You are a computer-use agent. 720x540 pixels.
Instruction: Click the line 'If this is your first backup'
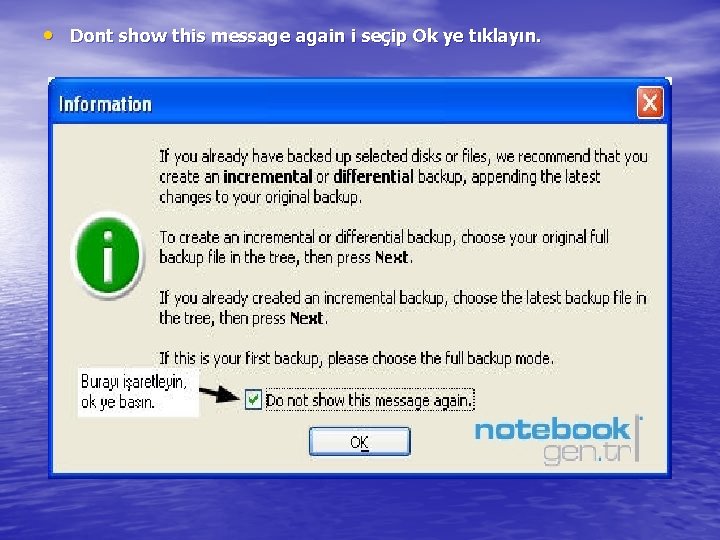pos(356,359)
